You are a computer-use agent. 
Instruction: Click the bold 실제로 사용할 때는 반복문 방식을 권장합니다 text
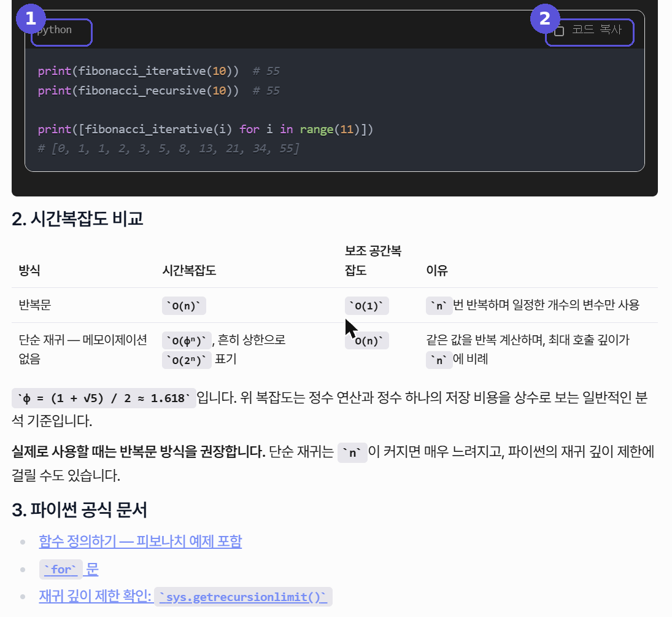tap(139, 451)
